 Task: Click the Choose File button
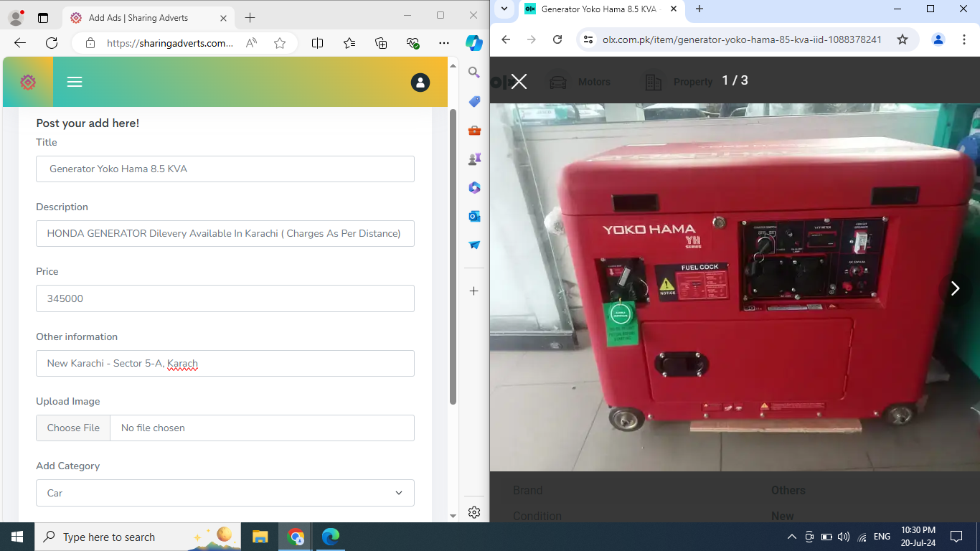pos(73,428)
